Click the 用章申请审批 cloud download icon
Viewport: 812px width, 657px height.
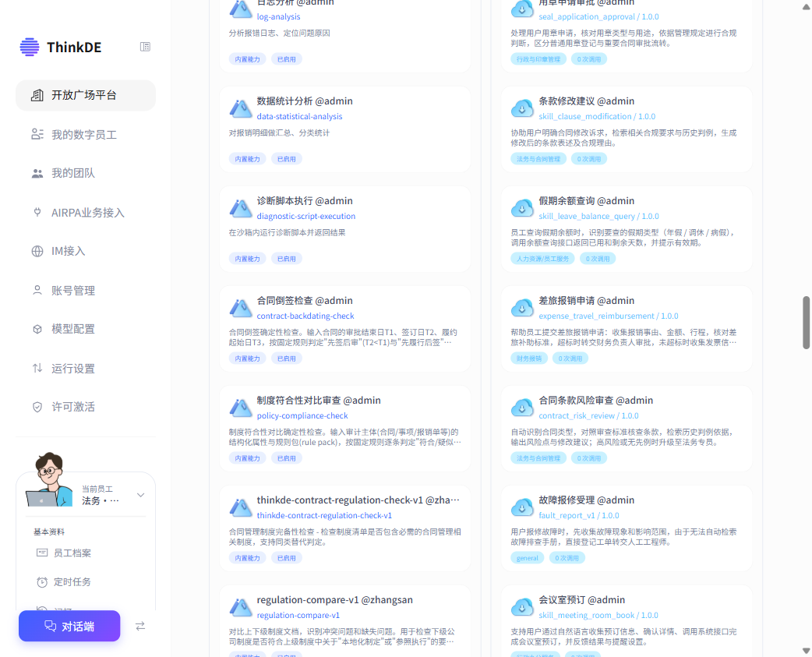522,9
